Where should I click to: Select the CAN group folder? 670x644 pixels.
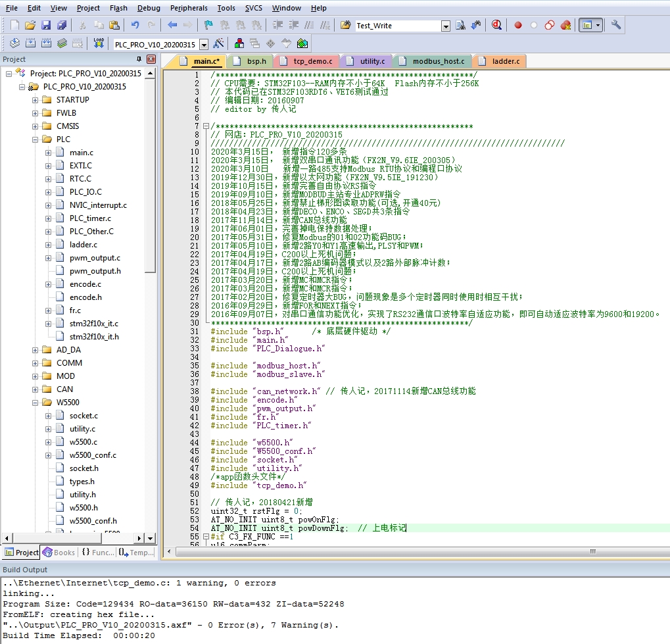(x=64, y=389)
